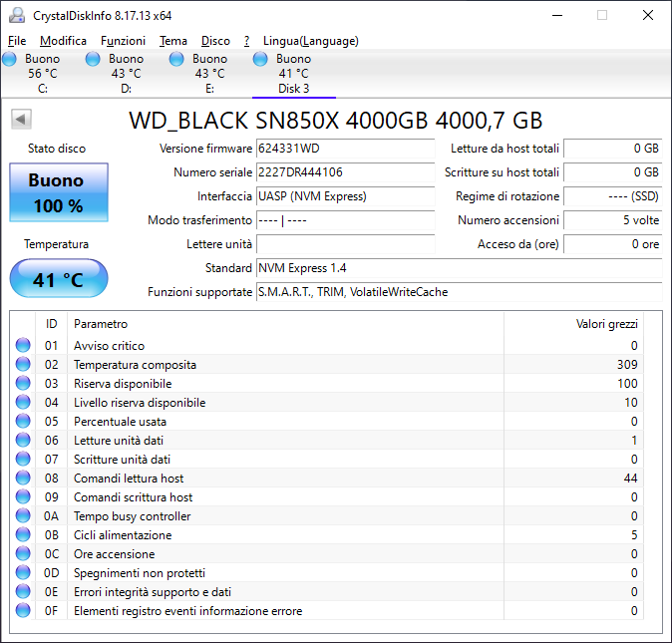Click the Modo trasferimento field
The height and width of the screenshot is (643, 672).
pos(345,220)
